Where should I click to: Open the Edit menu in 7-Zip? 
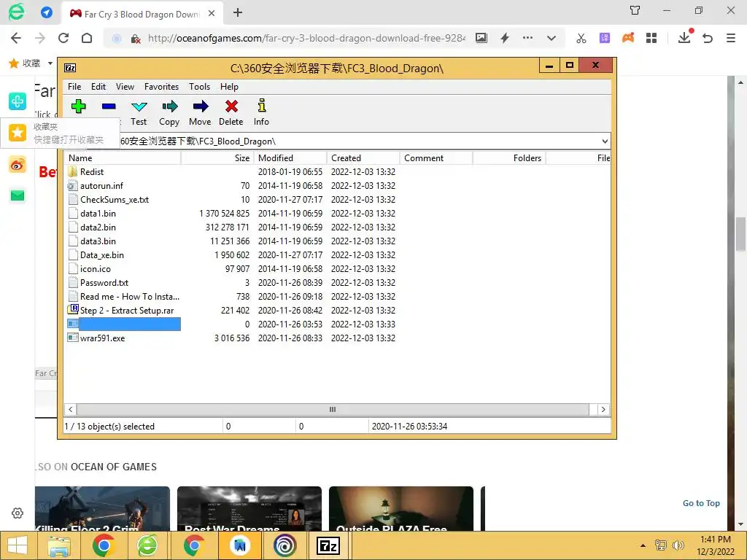point(98,87)
